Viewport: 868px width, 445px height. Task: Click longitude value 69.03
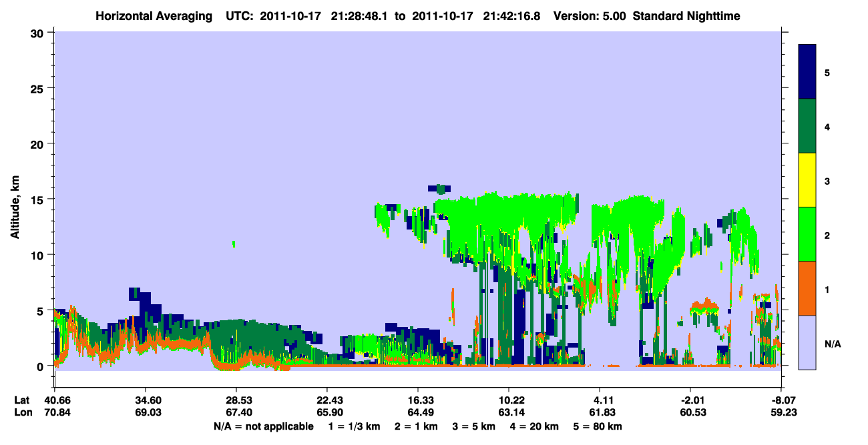point(145,413)
